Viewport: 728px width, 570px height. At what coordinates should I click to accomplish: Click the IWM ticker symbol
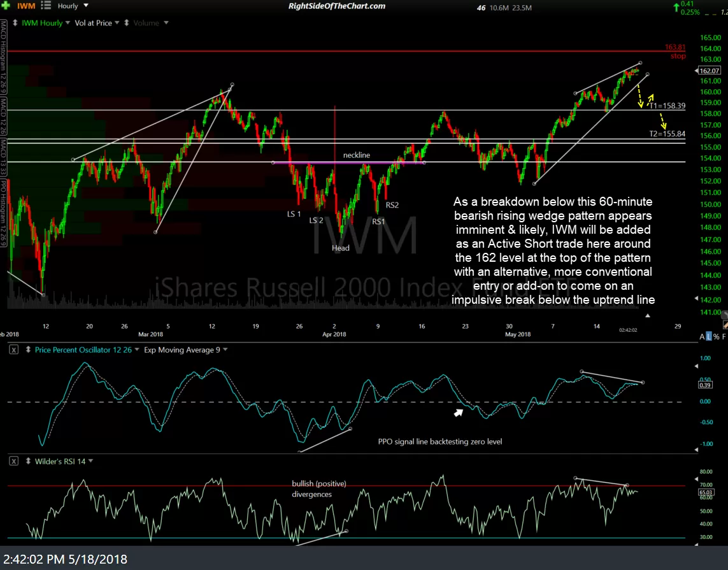26,6
